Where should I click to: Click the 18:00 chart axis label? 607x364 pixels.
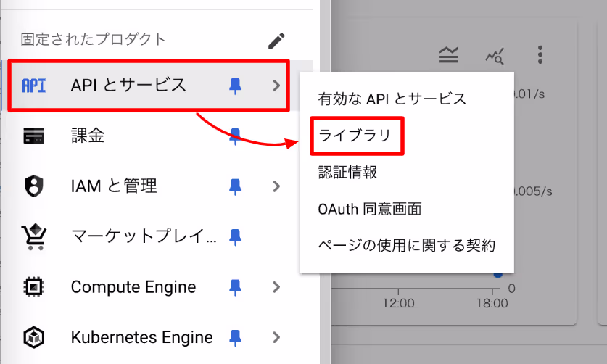(x=492, y=303)
